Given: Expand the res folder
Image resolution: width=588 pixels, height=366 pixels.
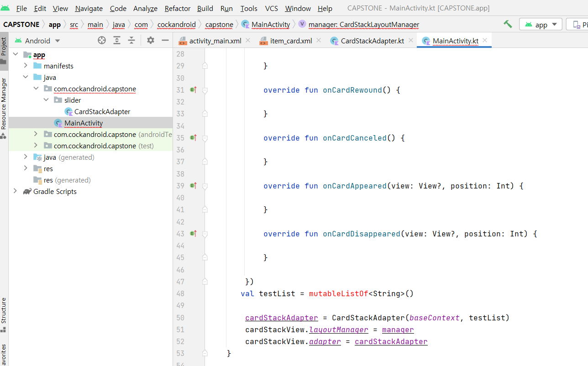Looking at the screenshot, I should point(26,168).
